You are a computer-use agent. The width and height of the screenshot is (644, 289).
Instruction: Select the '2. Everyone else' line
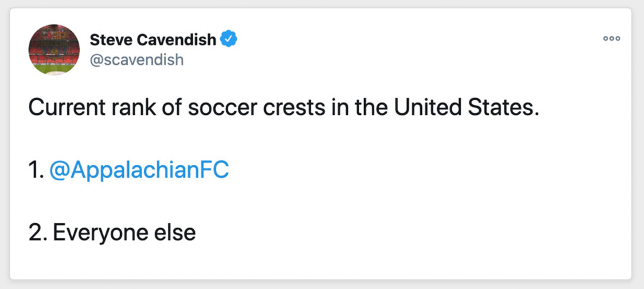(x=112, y=233)
